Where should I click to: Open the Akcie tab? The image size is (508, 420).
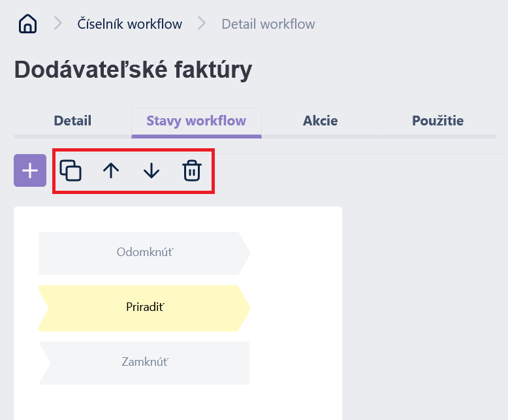tap(321, 121)
